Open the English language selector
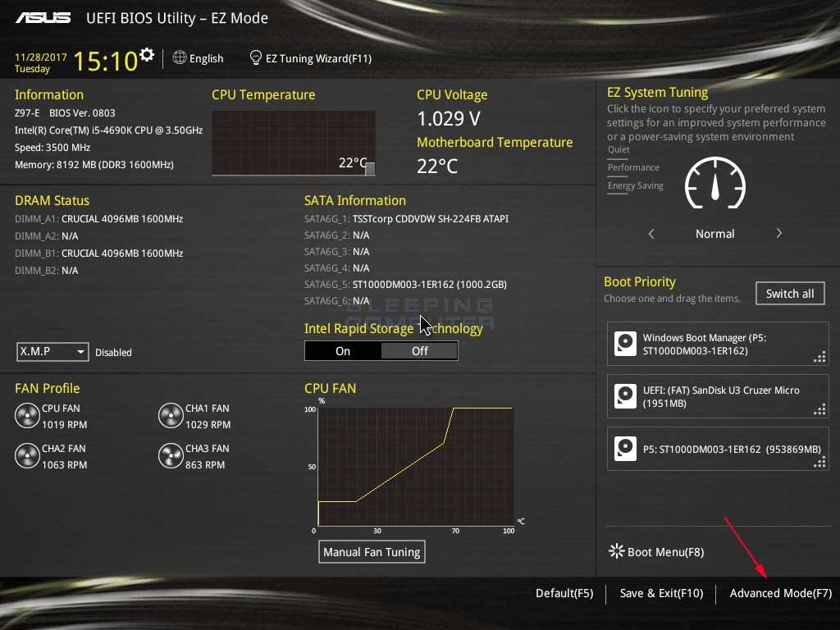This screenshot has height=630, width=840. pos(198,58)
